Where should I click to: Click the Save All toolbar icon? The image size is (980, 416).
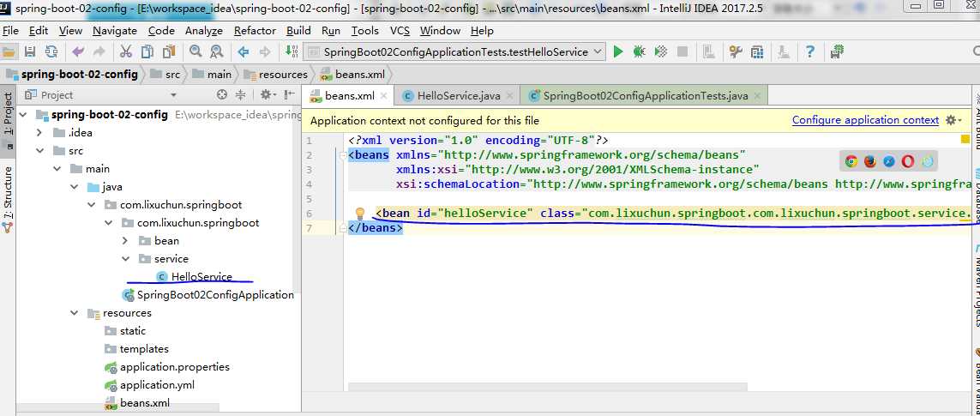coord(29,52)
